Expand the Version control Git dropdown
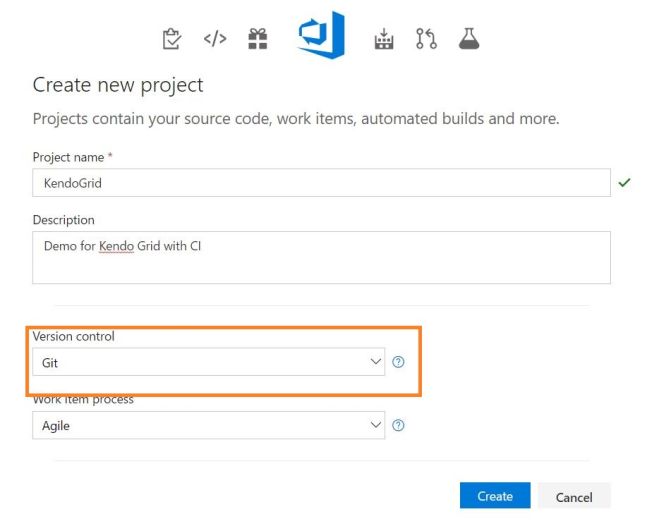Image resolution: width=650 pixels, height=526 pixels. tap(208, 362)
